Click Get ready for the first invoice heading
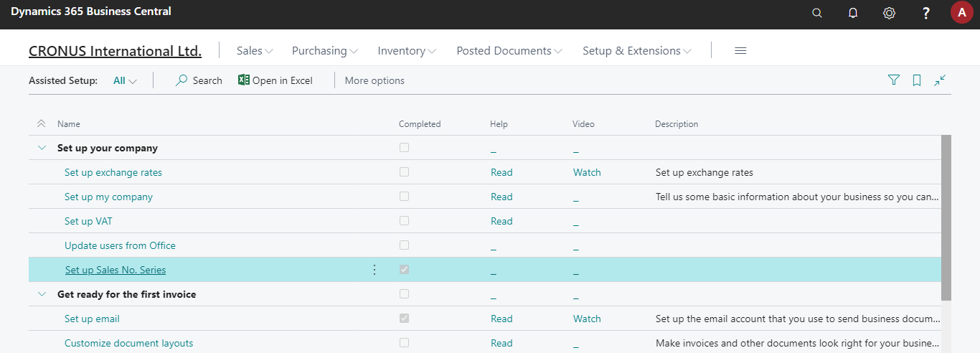The image size is (980, 353). (126, 294)
